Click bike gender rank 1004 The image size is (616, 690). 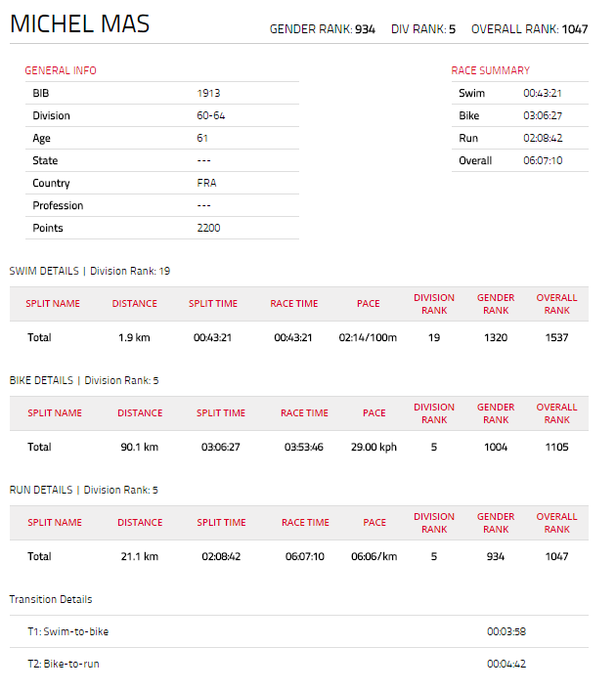496,447
